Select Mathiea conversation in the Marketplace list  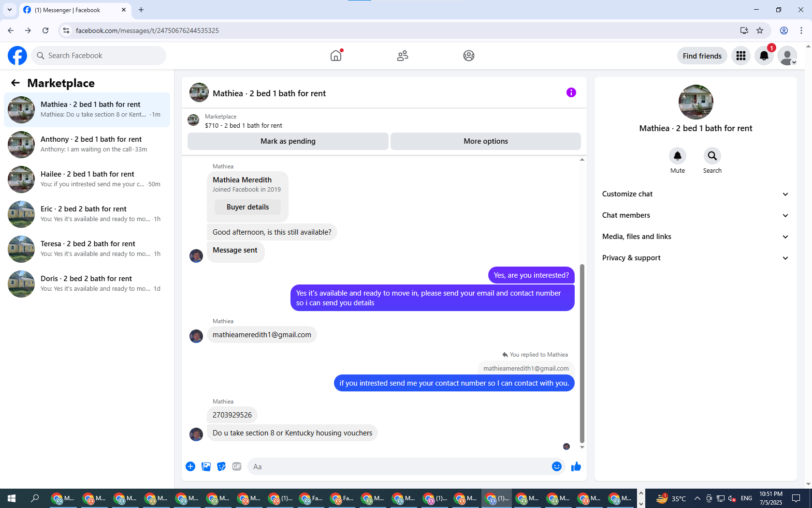point(87,110)
